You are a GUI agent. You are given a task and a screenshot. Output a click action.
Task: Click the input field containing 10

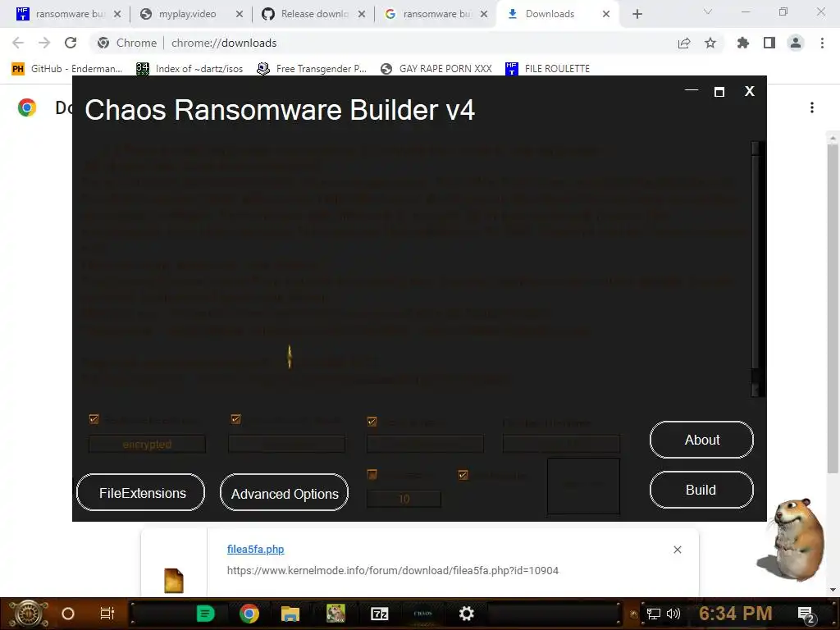tap(404, 499)
